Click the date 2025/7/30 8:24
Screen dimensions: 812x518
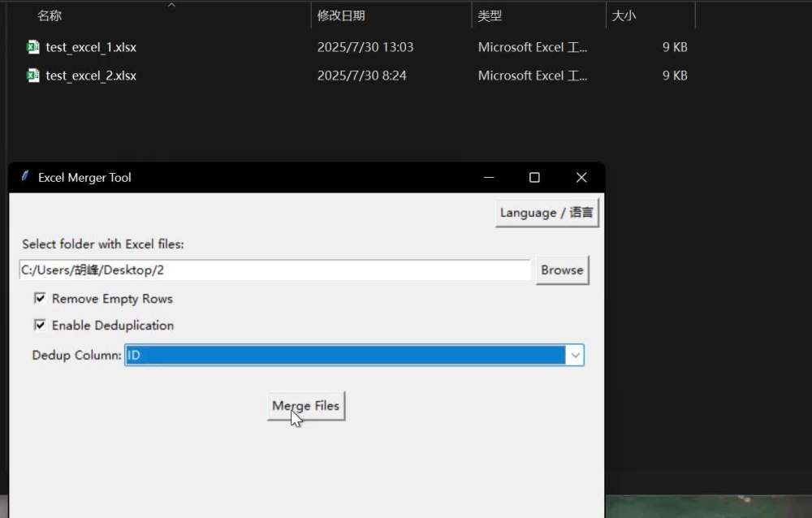click(x=361, y=76)
